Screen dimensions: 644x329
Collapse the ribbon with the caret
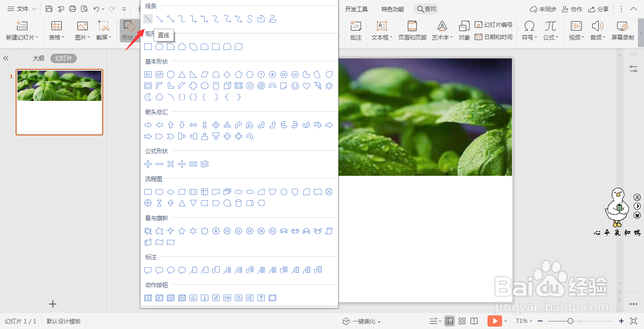(635, 9)
